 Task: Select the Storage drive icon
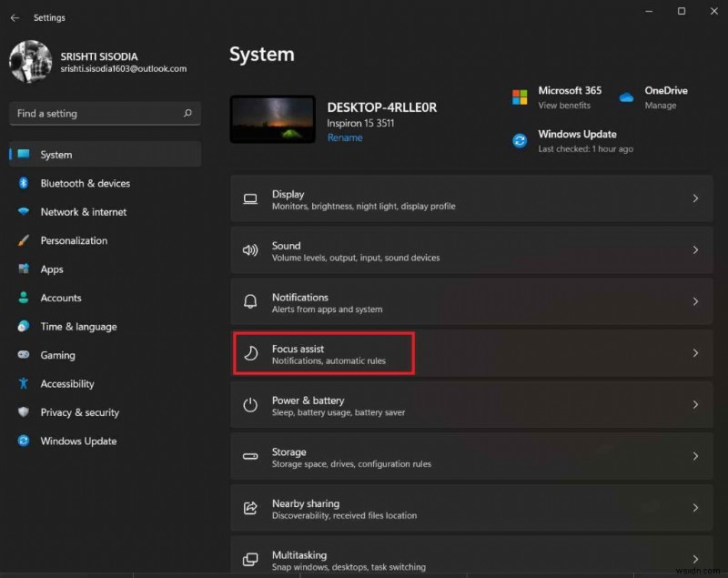[250, 456]
